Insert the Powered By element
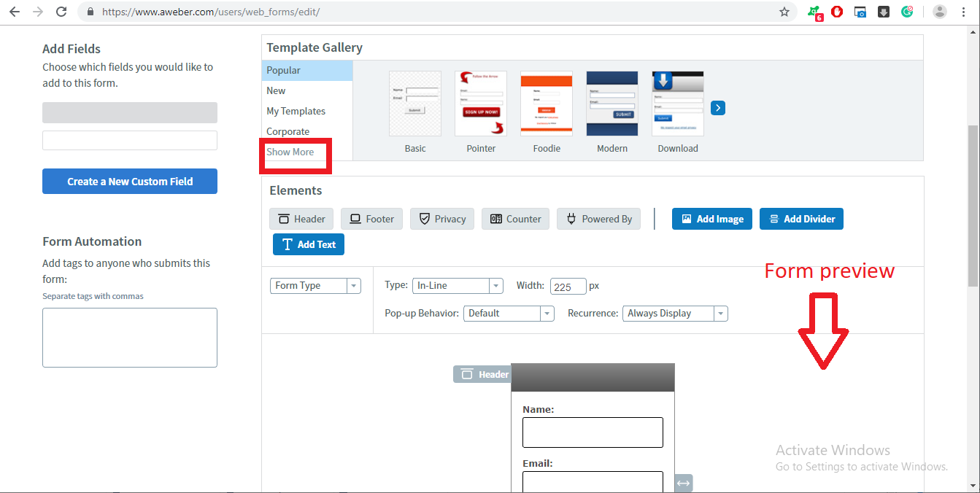The height and width of the screenshot is (493, 980). (598, 218)
